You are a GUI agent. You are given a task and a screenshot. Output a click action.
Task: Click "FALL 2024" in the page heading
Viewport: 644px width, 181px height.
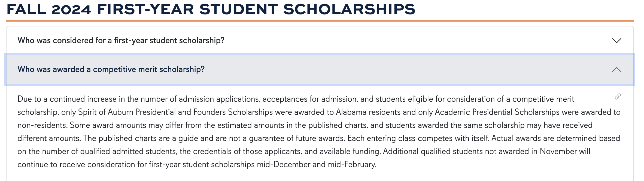[49, 9]
